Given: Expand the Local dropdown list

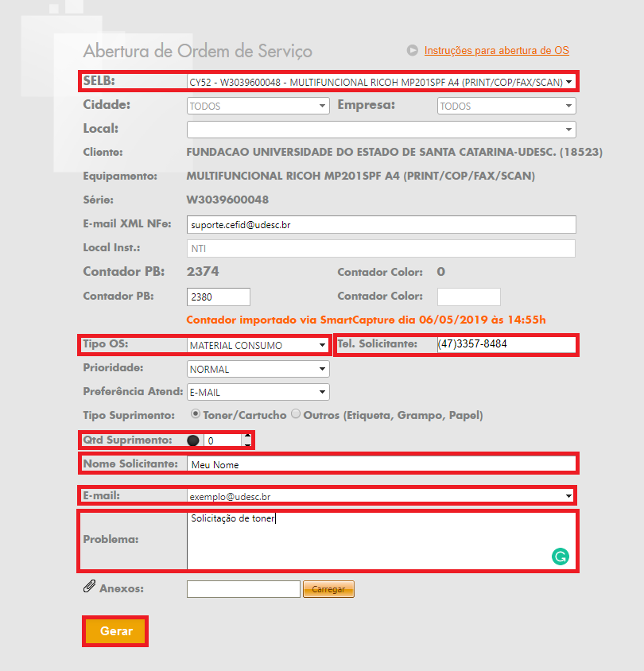Looking at the screenshot, I should 381,130.
